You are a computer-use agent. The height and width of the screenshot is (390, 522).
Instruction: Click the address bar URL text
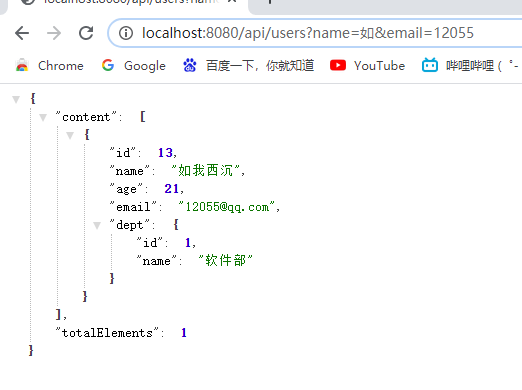tap(307, 33)
